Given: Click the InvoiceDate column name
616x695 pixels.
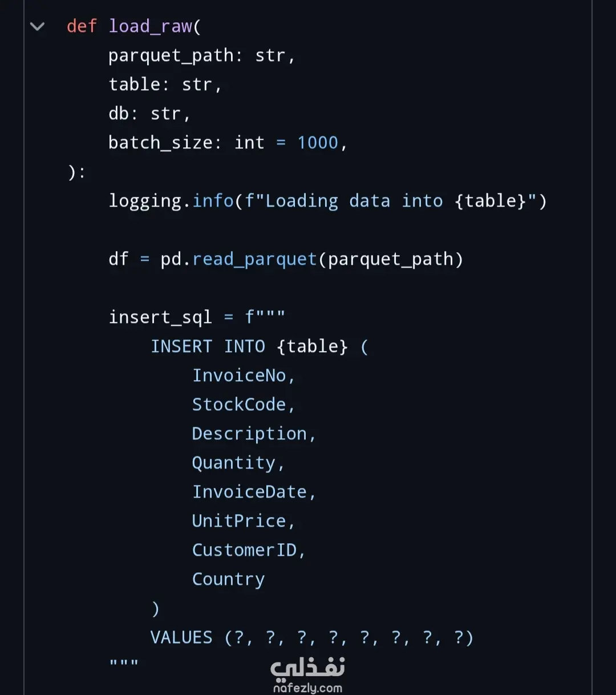Looking at the screenshot, I should [249, 492].
